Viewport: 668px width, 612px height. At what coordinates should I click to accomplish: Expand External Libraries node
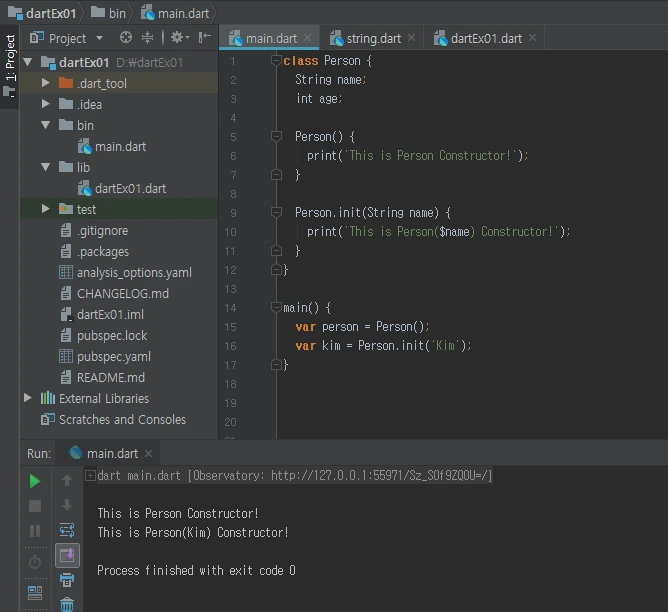point(28,398)
